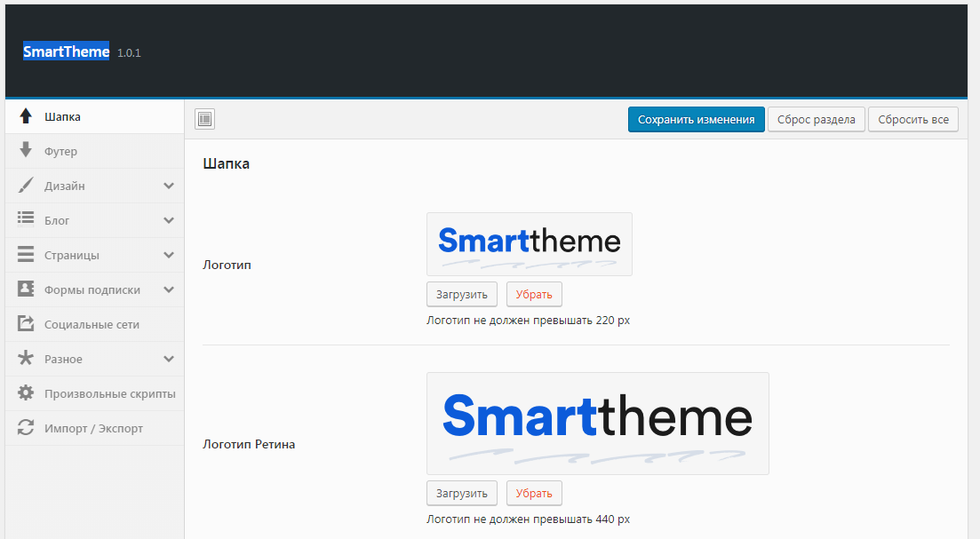This screenshot has width=980, height=539.
Task: Expand the Дизайн section chevron
Action: click(169, 186)
